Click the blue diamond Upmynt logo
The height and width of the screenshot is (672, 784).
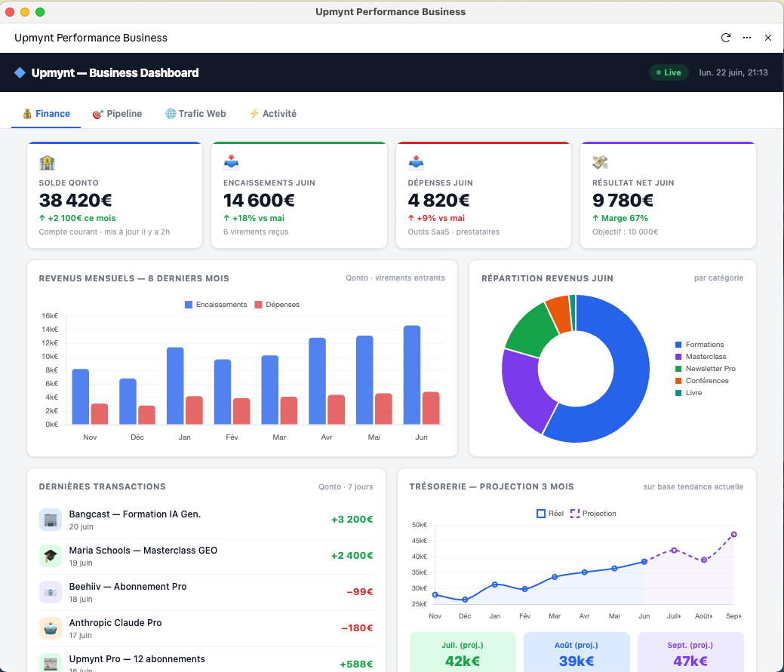pyautogui.click(x=20, y=73)
